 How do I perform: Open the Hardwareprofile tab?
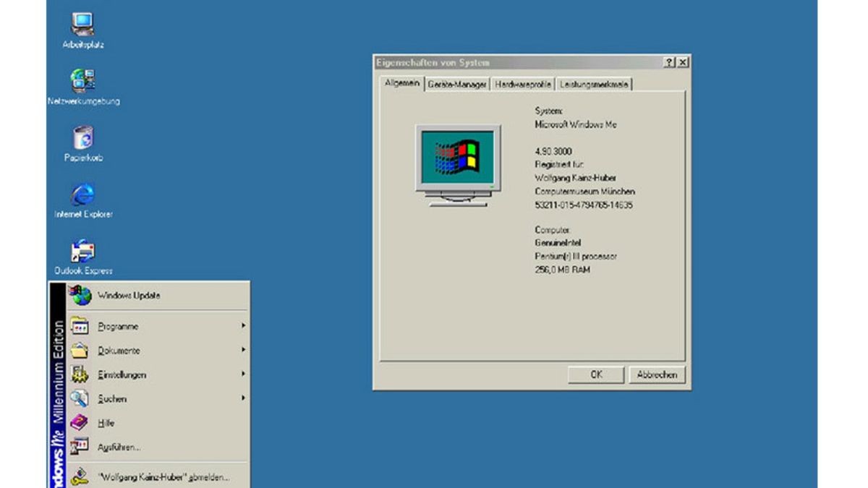522,83
